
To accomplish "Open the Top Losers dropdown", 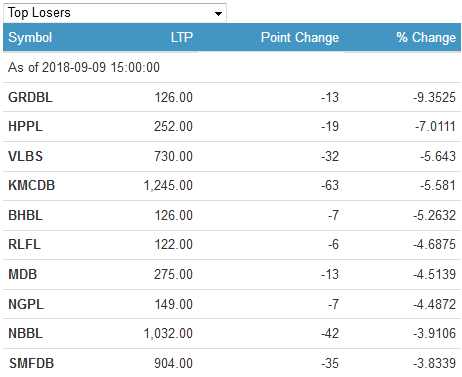I will [x=115, y=13].
